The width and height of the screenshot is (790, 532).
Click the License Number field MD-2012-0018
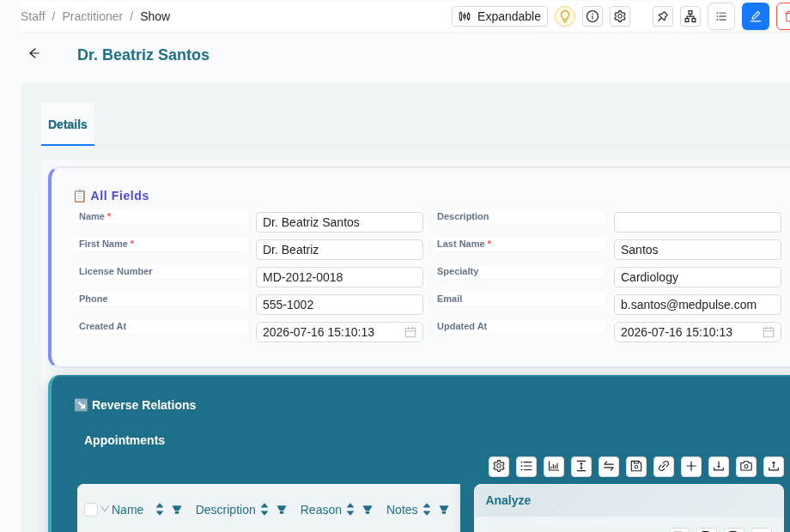[x=339, y=277]
